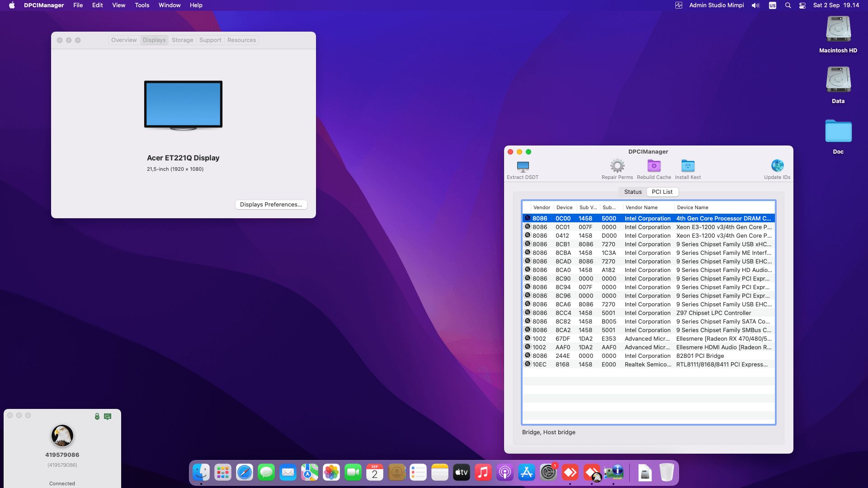
Task: Click the volume icon in menu bar
Action: tap(755, 5)
